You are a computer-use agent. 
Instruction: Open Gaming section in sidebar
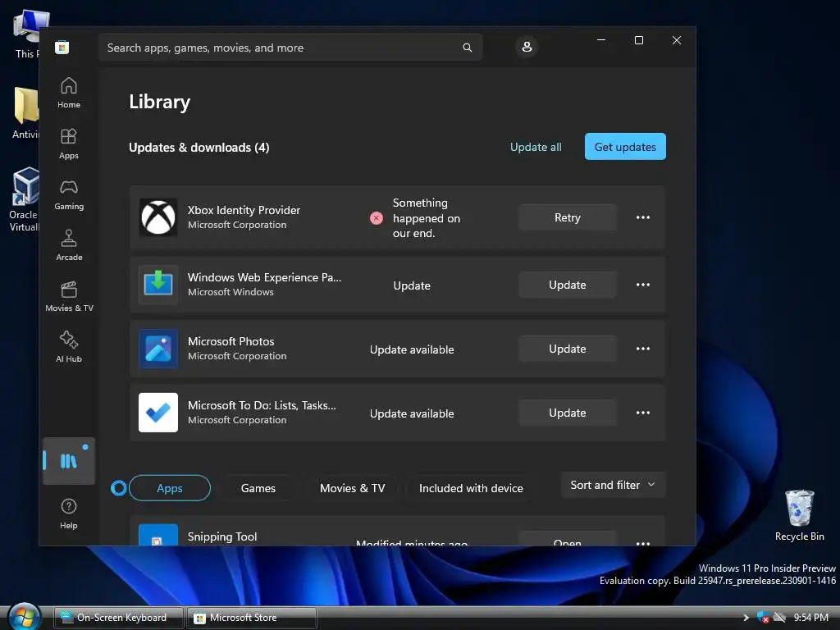click(69, 194)
